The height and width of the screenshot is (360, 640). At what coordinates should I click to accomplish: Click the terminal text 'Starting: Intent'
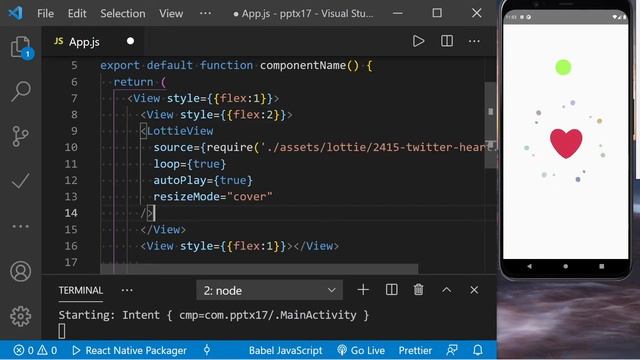(109, 315)
